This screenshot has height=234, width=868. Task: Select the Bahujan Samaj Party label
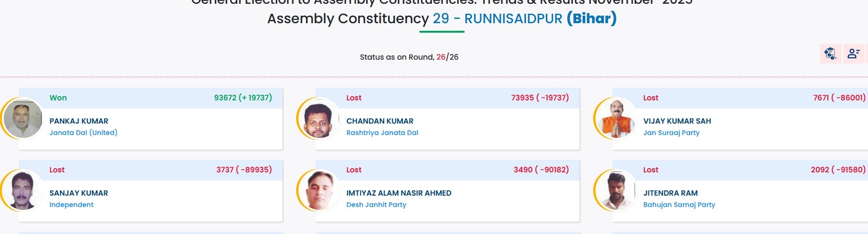(679, 205)
